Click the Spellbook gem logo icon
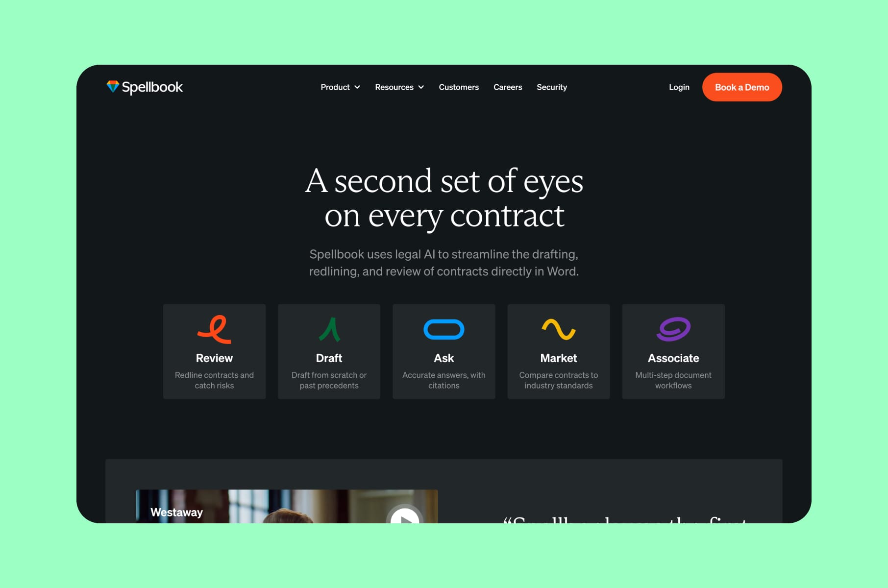 click(113, 87)
